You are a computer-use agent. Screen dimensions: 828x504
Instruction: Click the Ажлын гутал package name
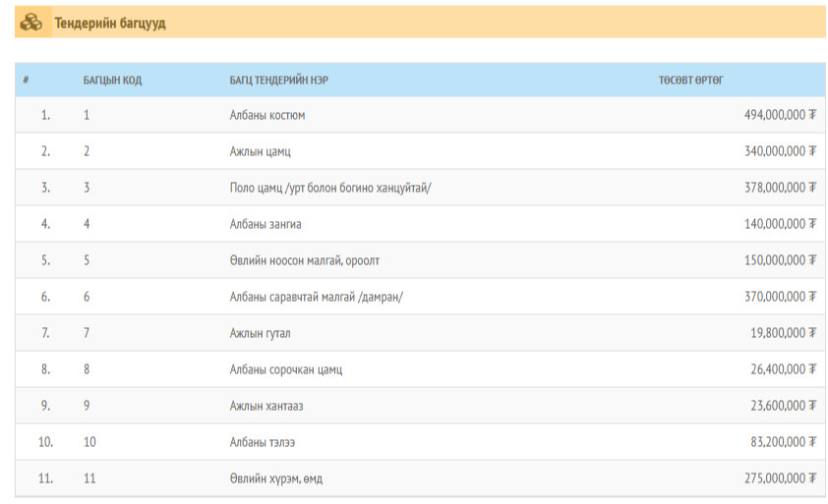coord(261,333)
